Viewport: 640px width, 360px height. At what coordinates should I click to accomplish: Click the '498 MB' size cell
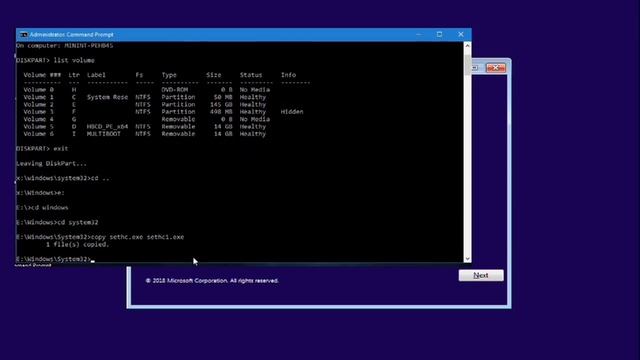(221, 112)
